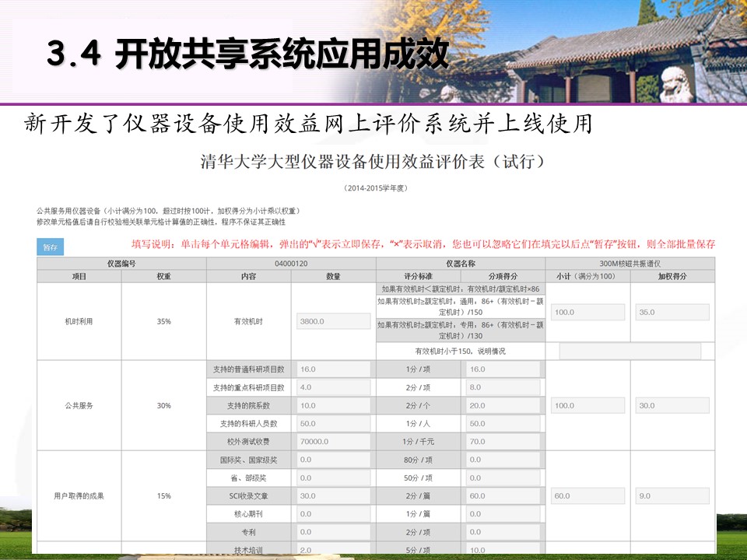Edit quantity field for 支持的院系数

[x=334, y=405]
